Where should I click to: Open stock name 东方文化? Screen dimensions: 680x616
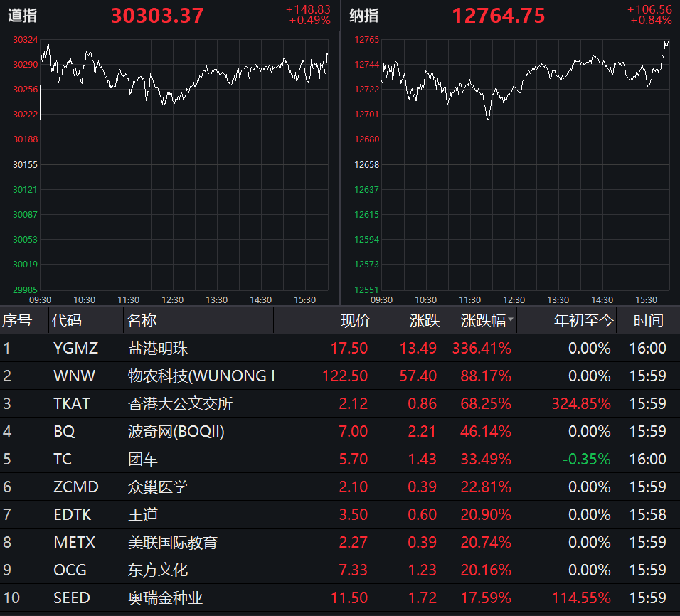pos(158,570)
